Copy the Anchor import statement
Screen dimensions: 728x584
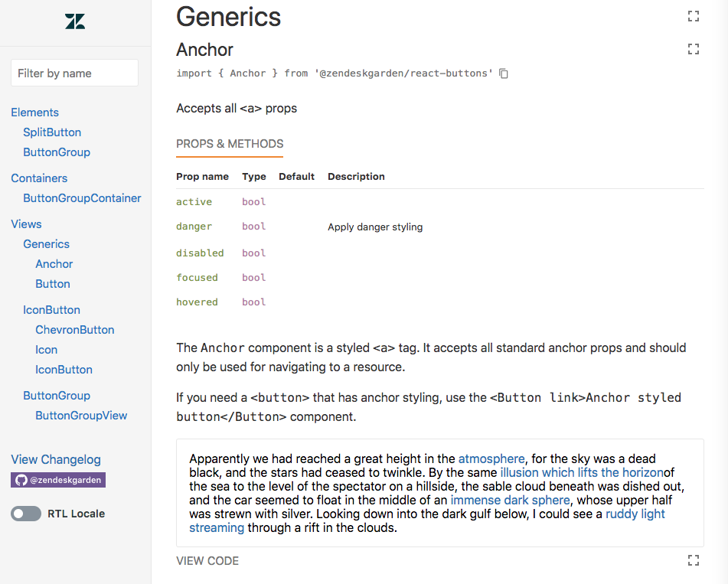click(x=504, y=73)
